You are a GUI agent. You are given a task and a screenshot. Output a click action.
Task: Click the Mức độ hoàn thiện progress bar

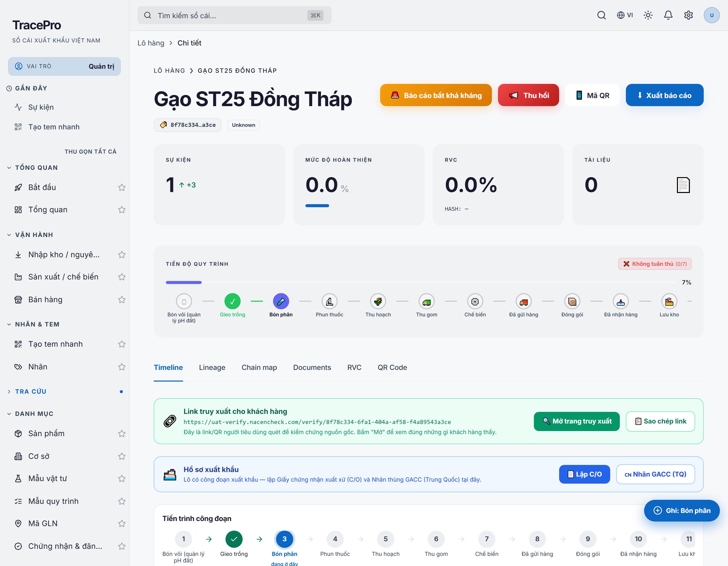click(317, 206)
